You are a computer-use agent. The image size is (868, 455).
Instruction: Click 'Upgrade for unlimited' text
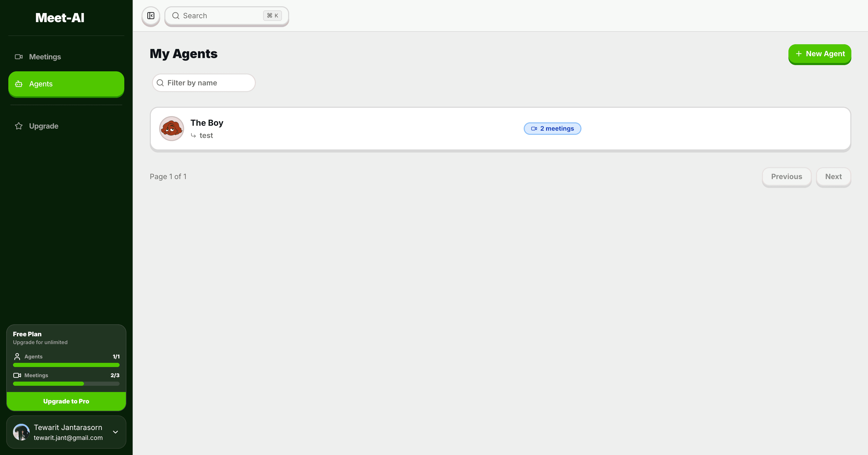click(40, 342)
